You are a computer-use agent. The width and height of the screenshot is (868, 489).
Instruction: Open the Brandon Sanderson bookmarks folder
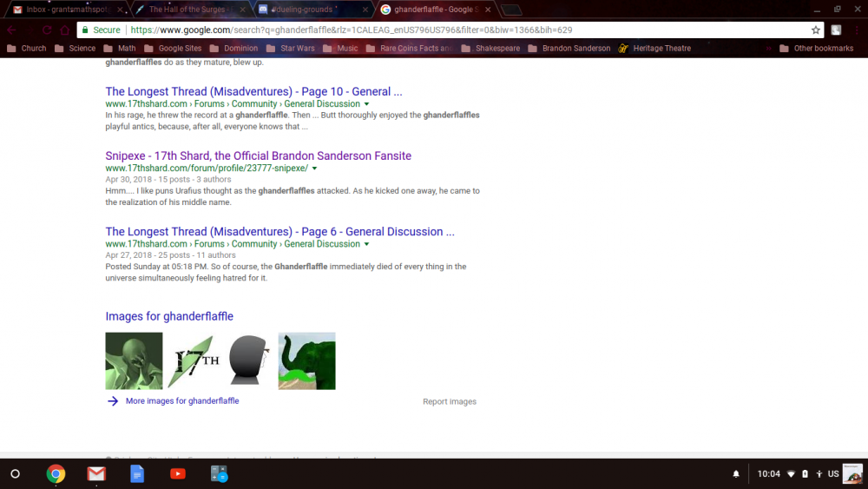(569, 48)
